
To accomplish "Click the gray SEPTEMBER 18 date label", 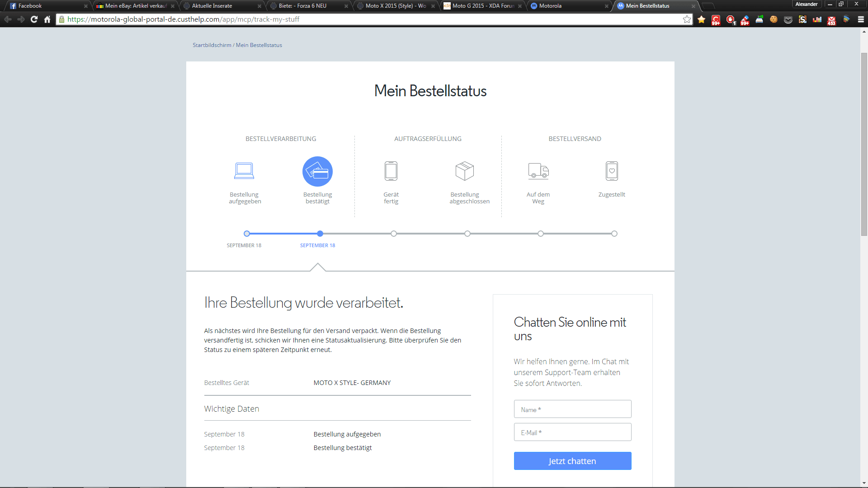I will pyautogui.click(x=244, y=245).
